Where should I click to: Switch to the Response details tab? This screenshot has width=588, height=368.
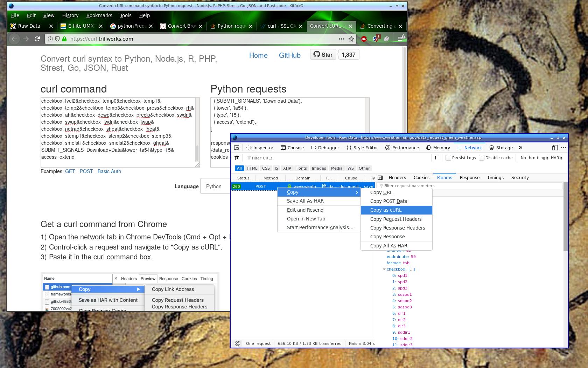pyautogui.click(x=469, y=178)
